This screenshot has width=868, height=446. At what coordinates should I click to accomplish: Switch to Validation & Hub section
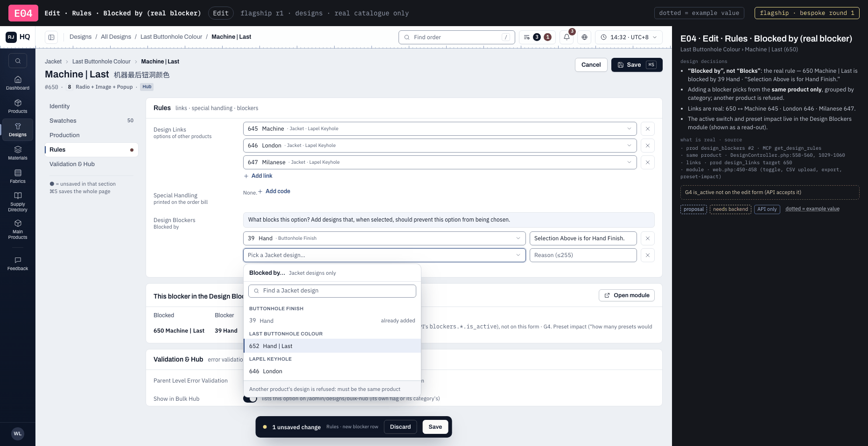point(91,164)
